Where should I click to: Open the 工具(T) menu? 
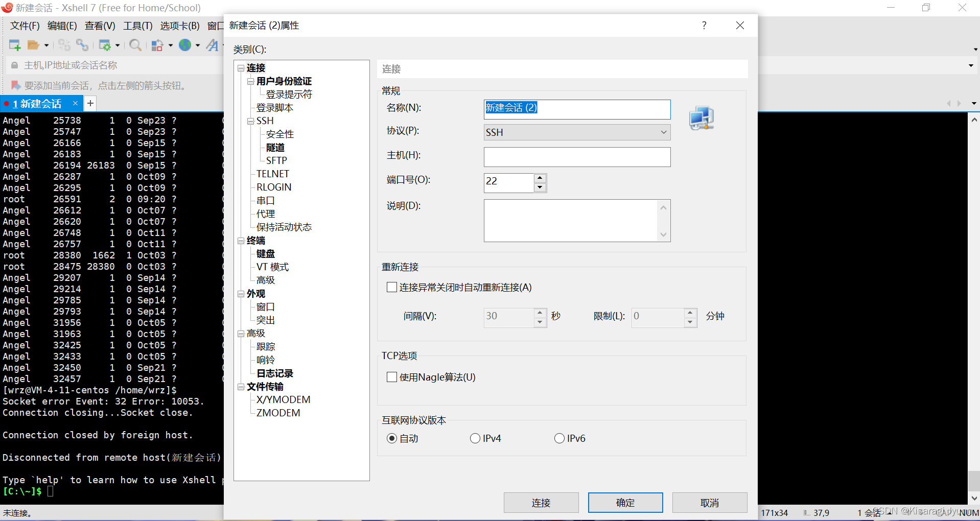(x=138, y=26)
